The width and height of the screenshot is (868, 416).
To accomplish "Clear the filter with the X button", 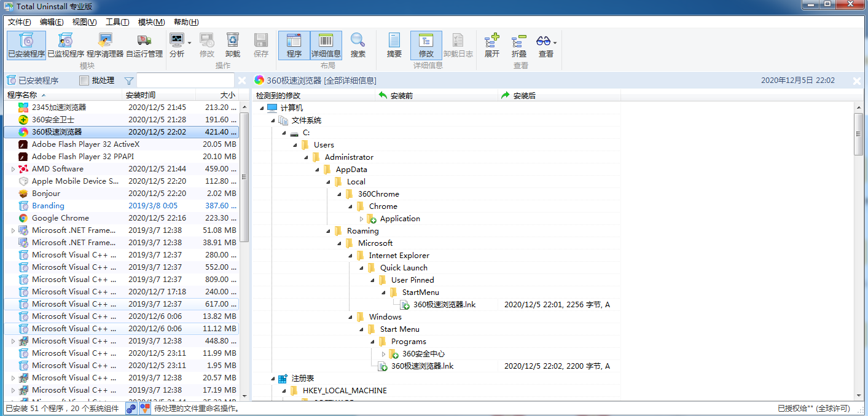I will [x=242, y=80].
